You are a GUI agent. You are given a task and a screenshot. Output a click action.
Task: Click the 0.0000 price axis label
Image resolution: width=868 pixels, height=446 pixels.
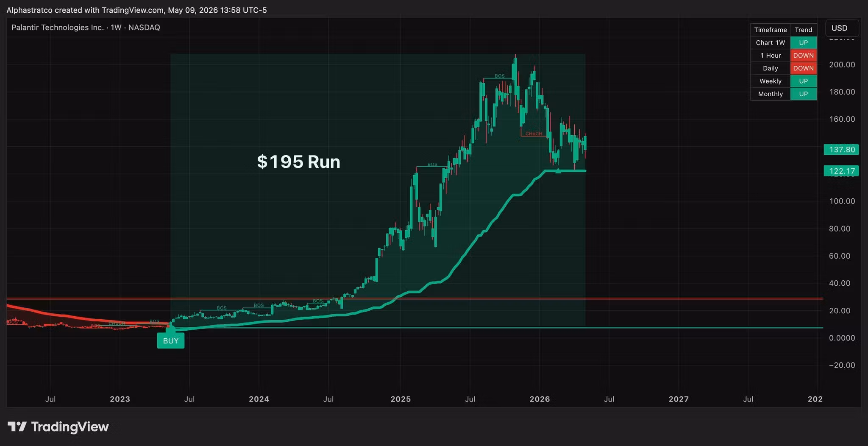842,338
